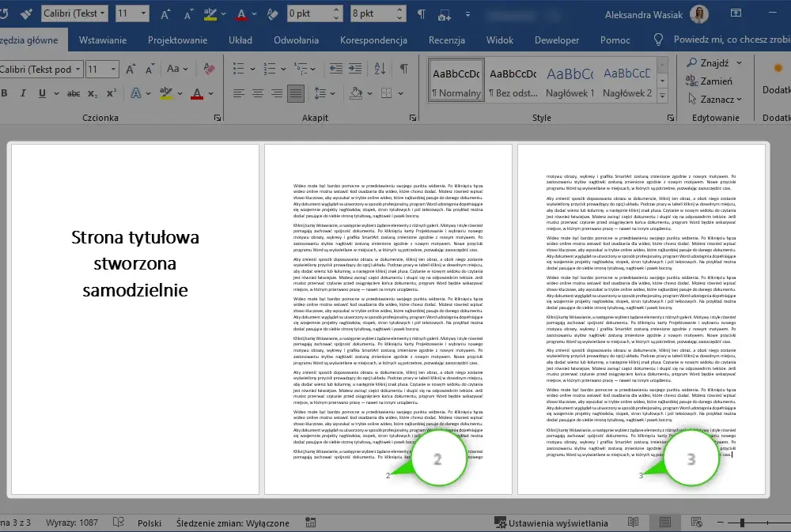Decrease font size with ribbon Shrink Font icon

149,69
